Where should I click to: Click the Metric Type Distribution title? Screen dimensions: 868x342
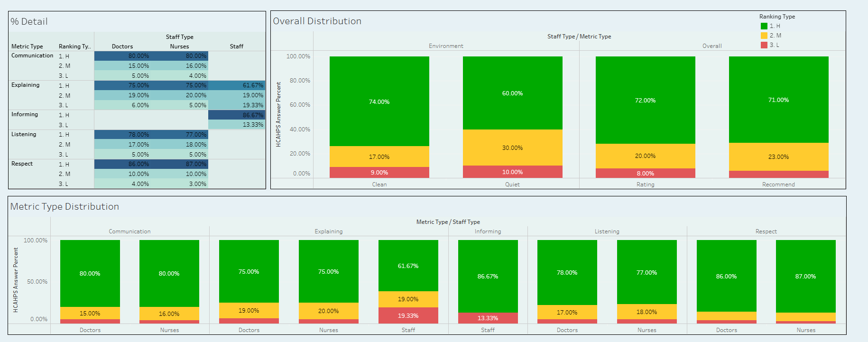(x=65, y=206)
